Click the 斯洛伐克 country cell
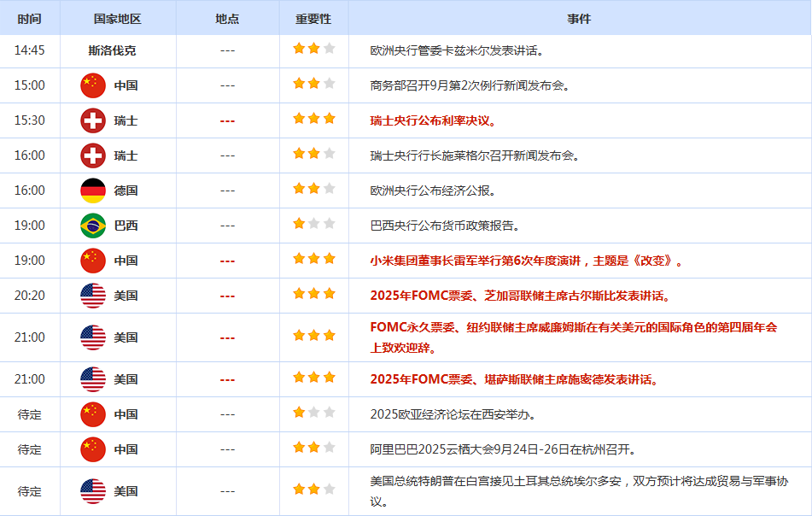812x516 pixels. (x=112, y=50)
